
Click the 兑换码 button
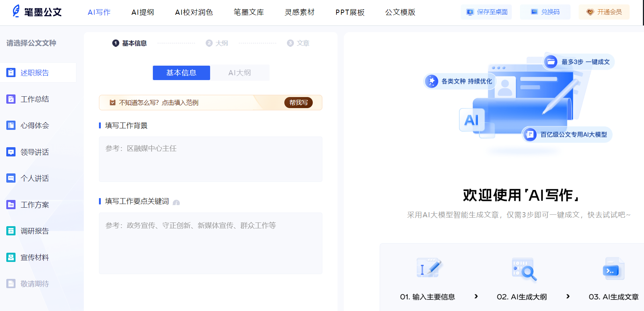(545, 12)
